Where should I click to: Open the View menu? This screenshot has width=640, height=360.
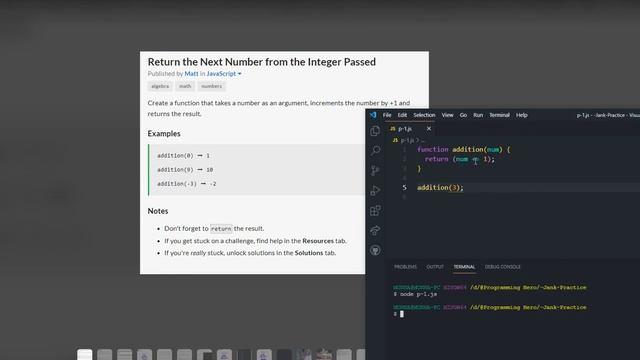pos(447,115)
